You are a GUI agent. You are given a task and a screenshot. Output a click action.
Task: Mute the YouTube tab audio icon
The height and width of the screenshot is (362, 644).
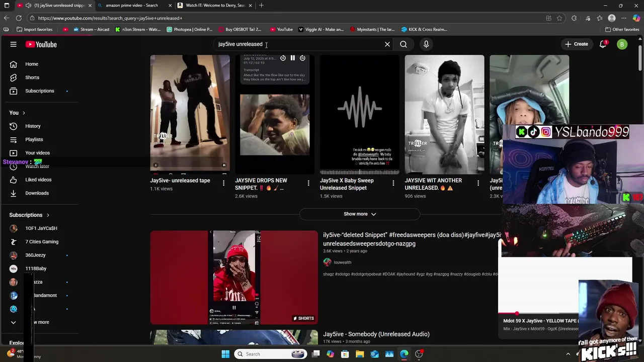pos(28,6)
